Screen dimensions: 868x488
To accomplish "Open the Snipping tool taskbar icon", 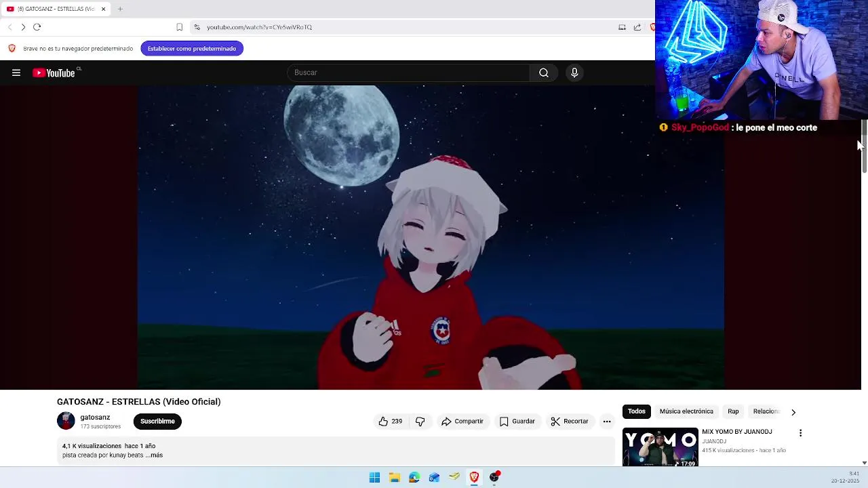I will tap(454, 477).
